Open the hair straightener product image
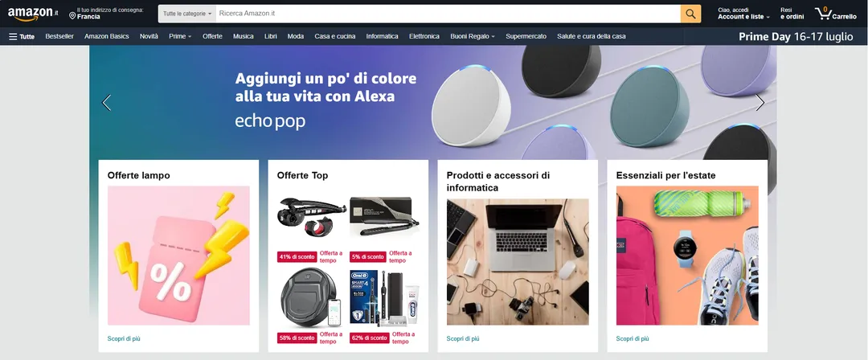 coord(384,216)
